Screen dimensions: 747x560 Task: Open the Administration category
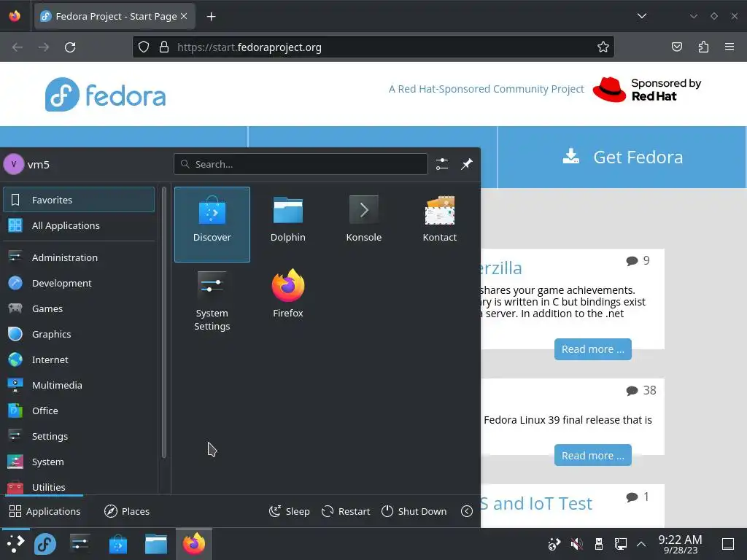(x=79, y=257)
